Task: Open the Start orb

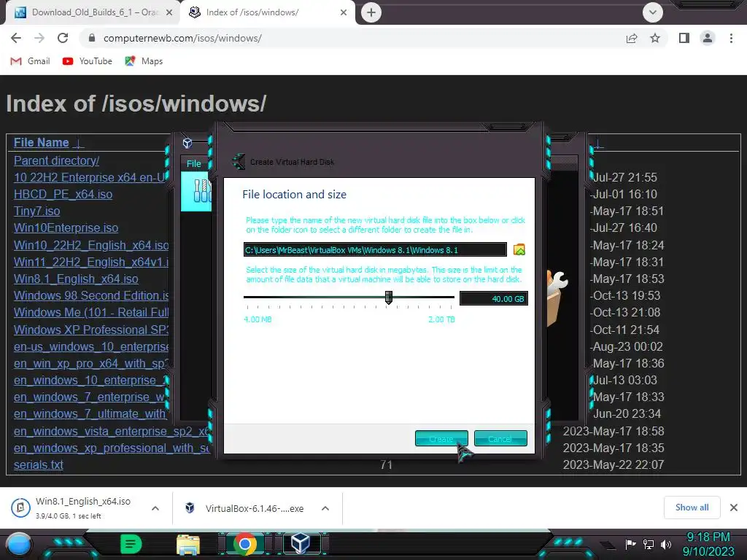Action: (x=19, y=545)
